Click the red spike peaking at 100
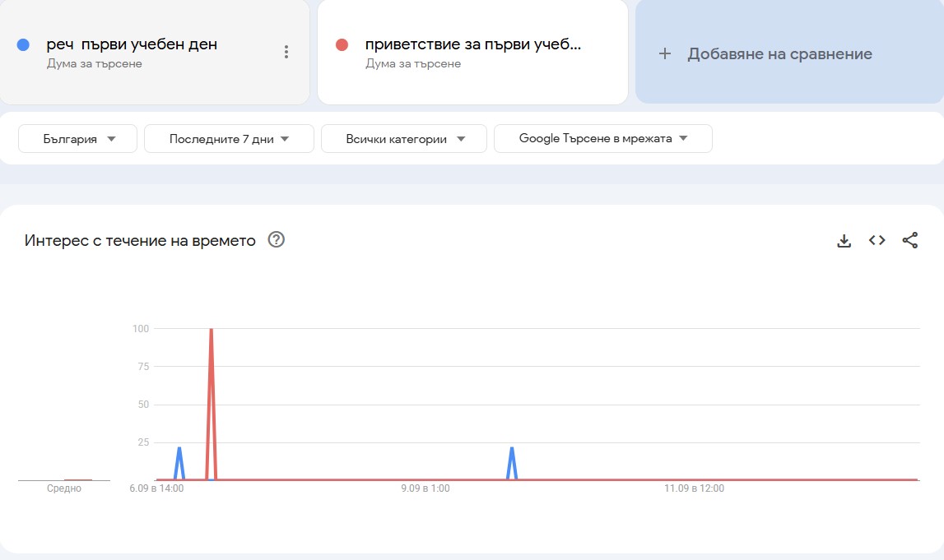This screenshot has width=944, height=560. coord(212,329)
